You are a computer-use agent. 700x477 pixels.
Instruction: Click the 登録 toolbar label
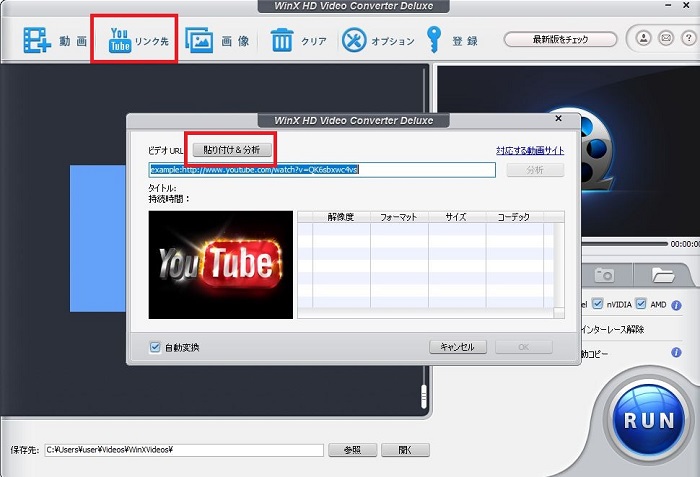tap(465, 41)
